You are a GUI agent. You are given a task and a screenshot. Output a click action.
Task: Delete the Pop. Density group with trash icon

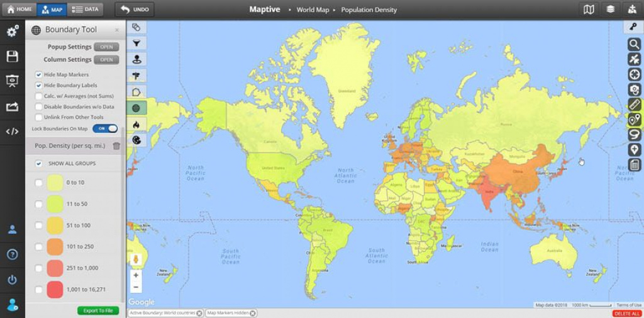(x=116, y=146)
